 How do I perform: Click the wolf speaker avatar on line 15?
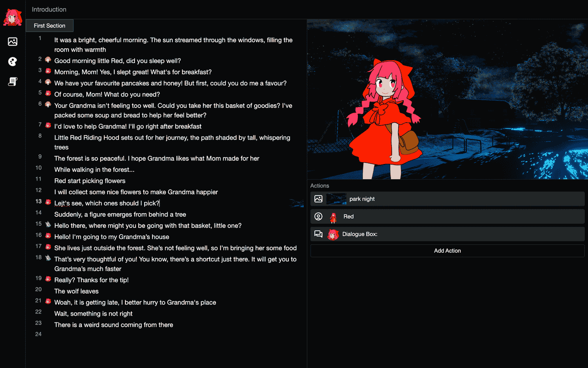48,224
